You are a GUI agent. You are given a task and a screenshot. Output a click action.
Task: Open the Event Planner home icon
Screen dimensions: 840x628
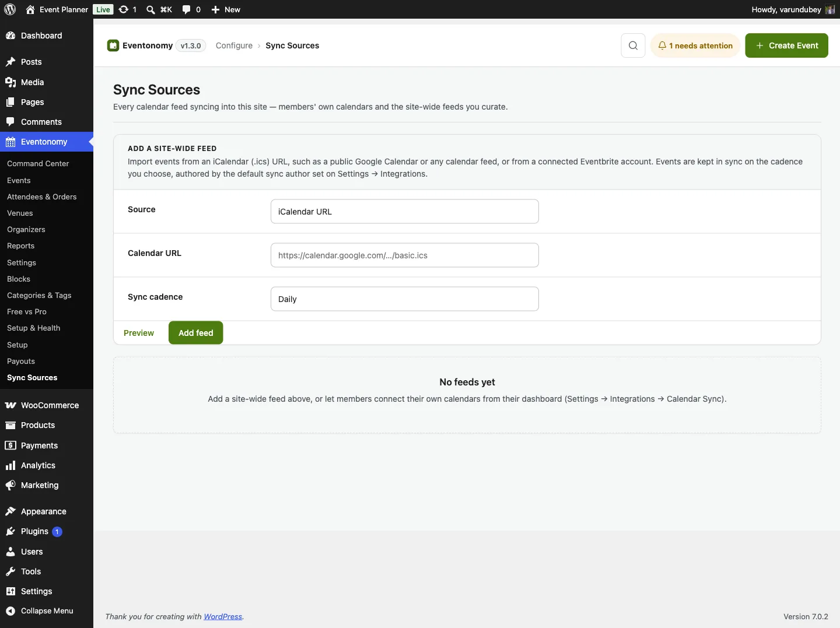click(x=30, y=9)
